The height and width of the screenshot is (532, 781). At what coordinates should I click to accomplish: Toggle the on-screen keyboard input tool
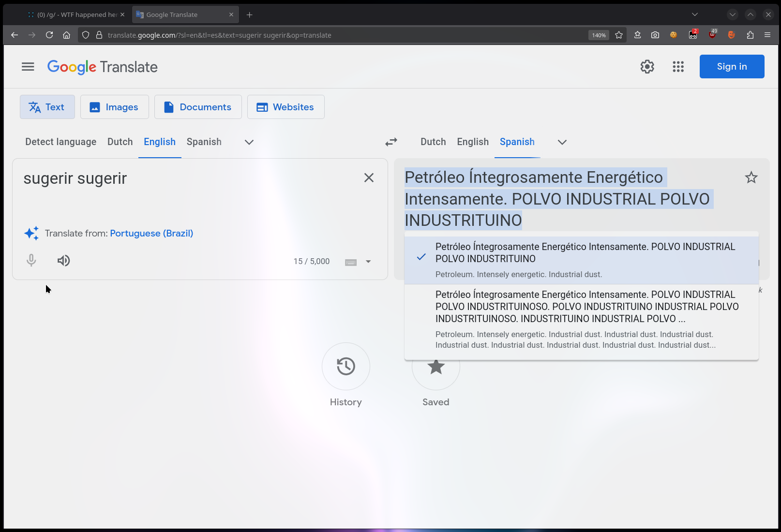351,262
